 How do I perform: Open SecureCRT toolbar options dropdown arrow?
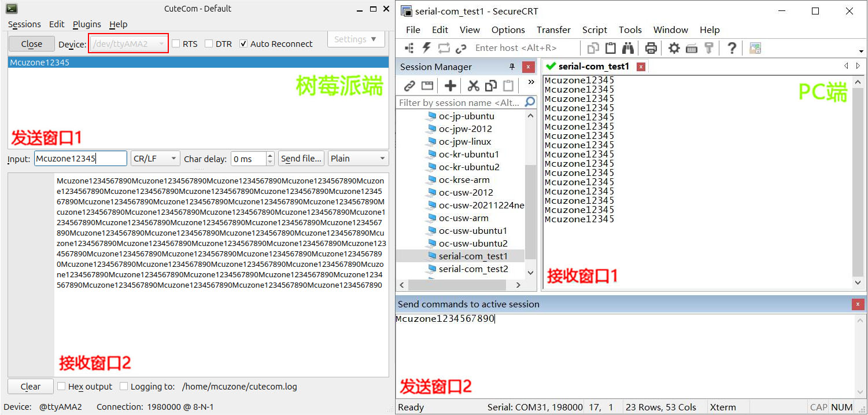click(862, 51)
